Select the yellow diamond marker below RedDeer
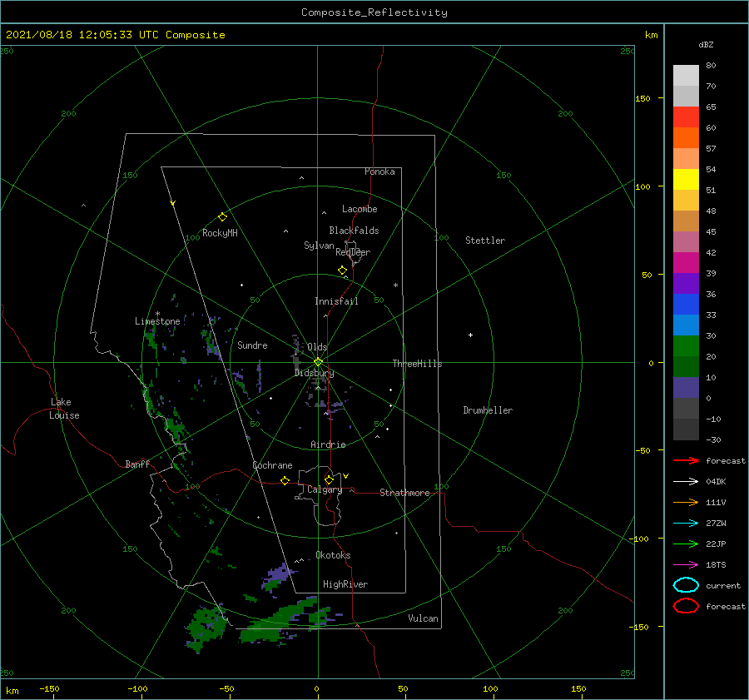 point(342,271)
